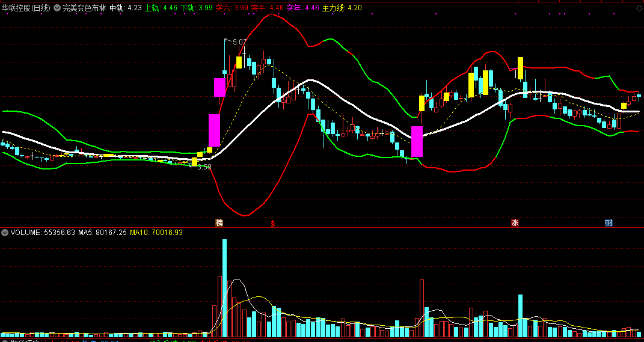Click the 中轨: 4.23 value label
Screen dimensions: 644x342
pos(126,8)
